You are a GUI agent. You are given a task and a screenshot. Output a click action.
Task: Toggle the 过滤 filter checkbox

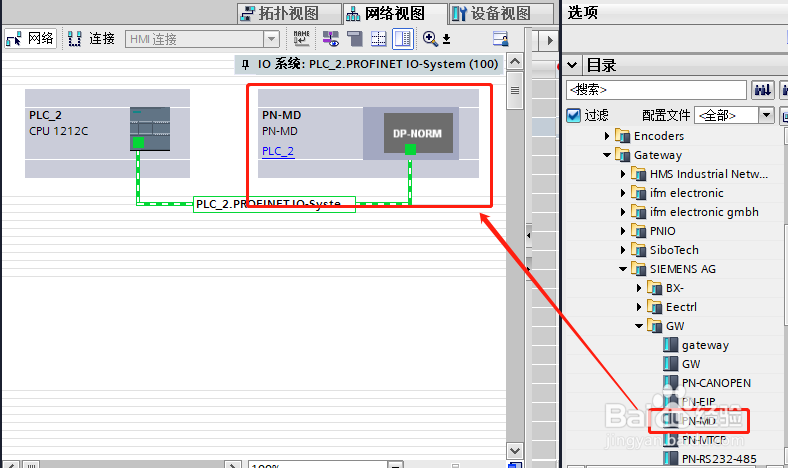coord(573,115)
